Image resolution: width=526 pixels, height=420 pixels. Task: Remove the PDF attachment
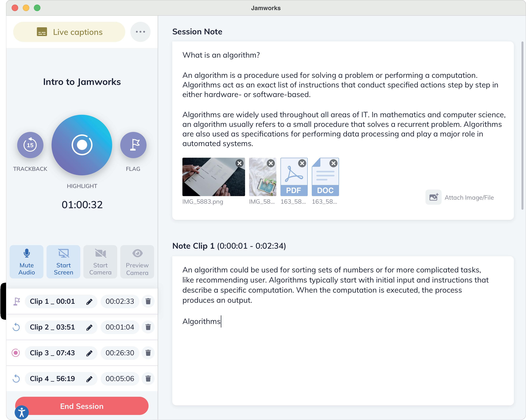[302, 163]
